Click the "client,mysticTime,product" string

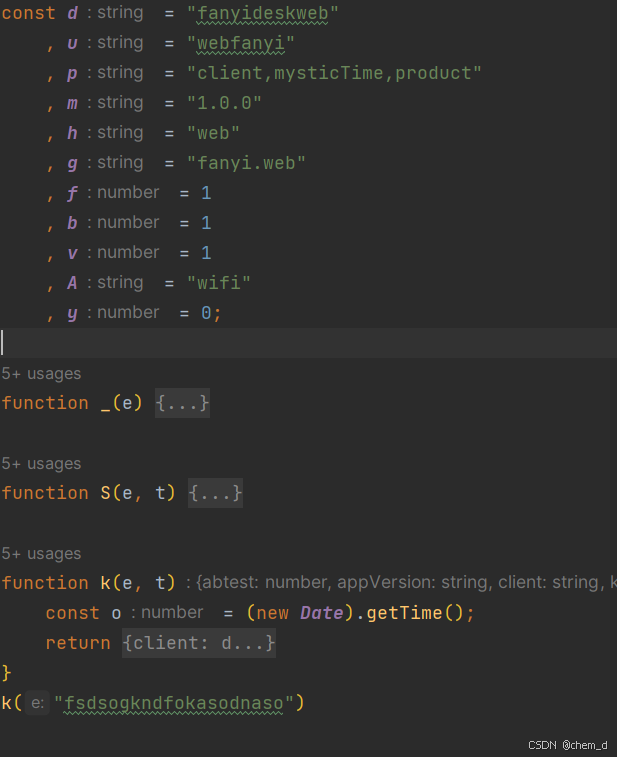334,73
